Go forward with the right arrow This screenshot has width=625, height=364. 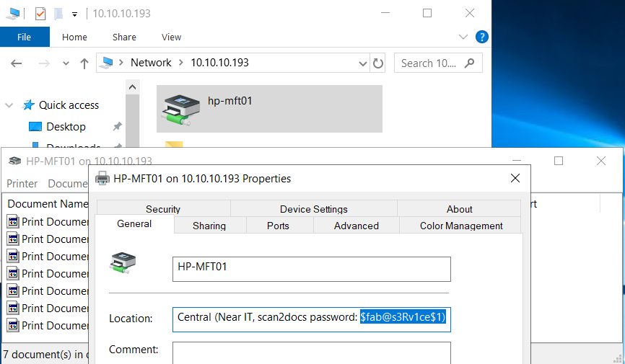coord(44,63)
